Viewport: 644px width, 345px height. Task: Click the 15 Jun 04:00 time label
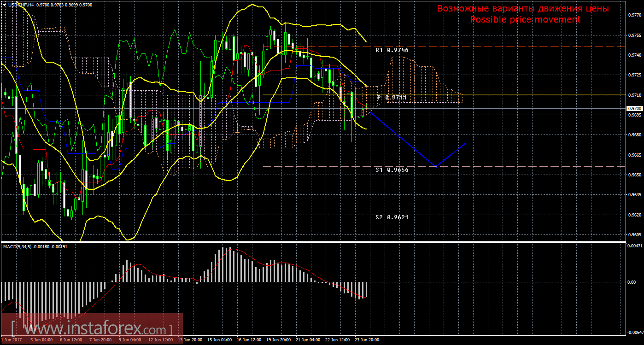coord(219,340)
